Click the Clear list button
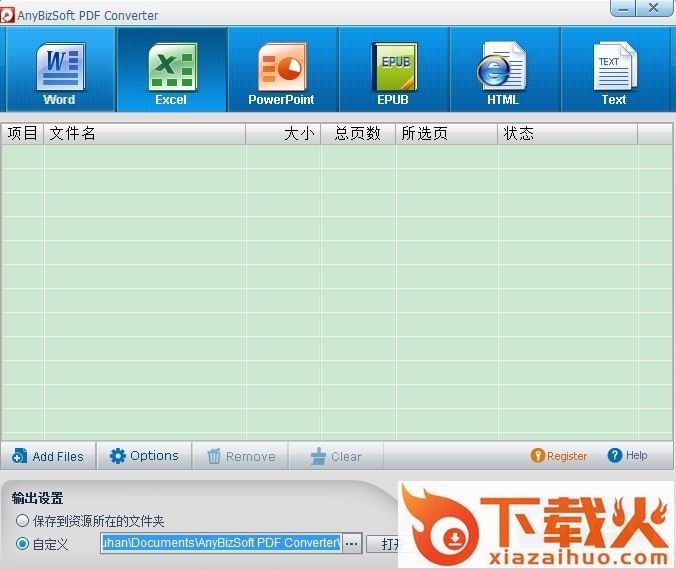The image size is (676, 570). point(336,456)
